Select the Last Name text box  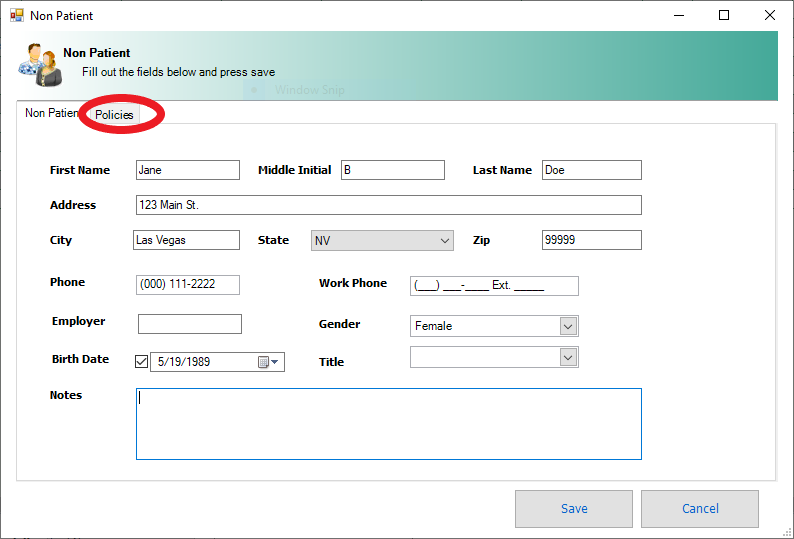[x=591, y=170]
